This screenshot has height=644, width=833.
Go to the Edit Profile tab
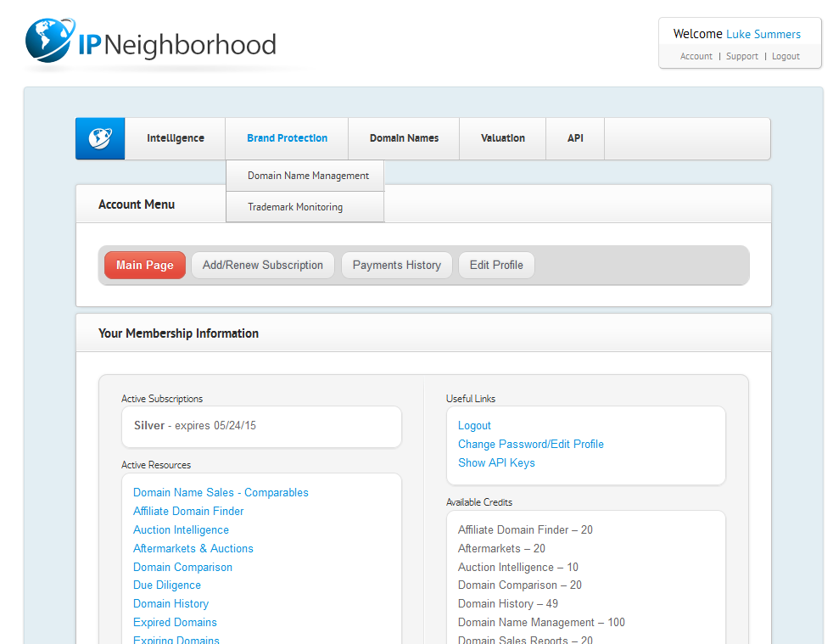496,265
